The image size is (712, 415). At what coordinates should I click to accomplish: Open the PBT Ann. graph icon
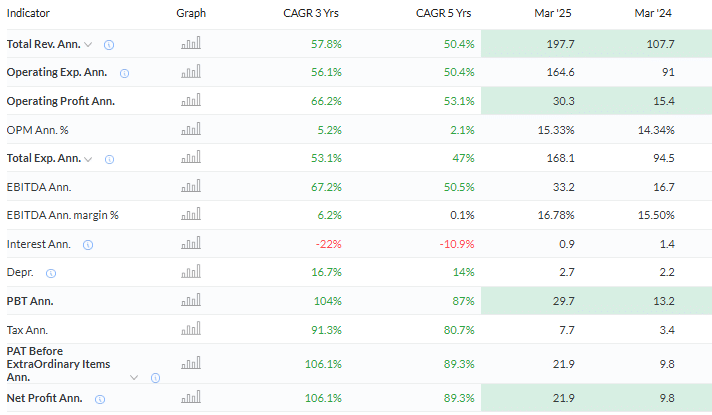[190, 301]
